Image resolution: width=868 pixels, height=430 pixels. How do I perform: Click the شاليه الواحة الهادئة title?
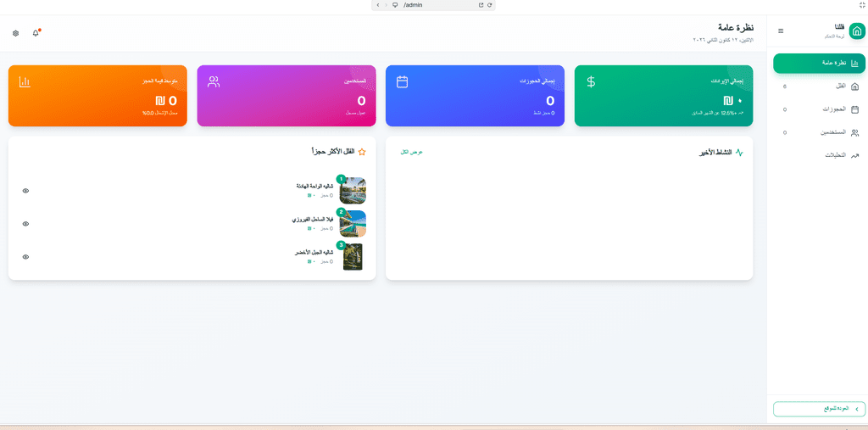314,187
